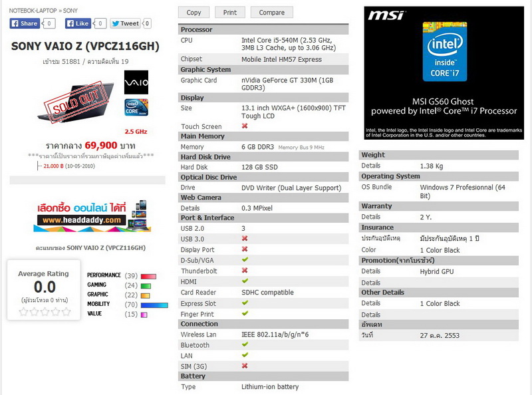Click the Thunderbolt red cross icon
Image resolution: width=532 pixels, height=395 pixels.
[x=245, y=271]
